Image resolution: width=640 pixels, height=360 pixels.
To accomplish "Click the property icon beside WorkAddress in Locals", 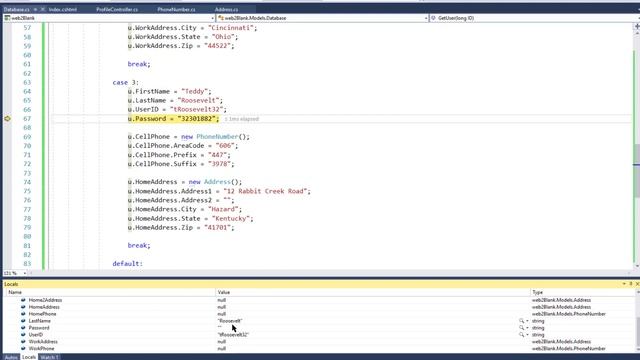I will coord(23,342).
